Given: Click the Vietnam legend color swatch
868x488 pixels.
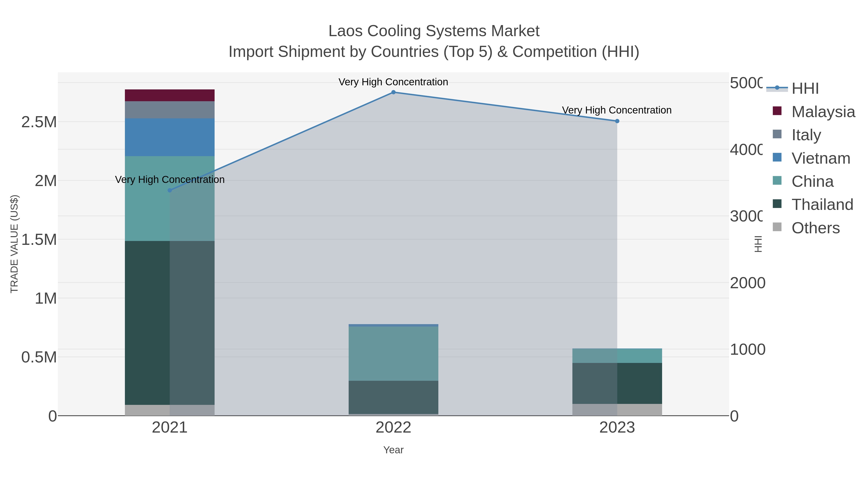Looking at the screenshot, I should [x=777, y=157].
